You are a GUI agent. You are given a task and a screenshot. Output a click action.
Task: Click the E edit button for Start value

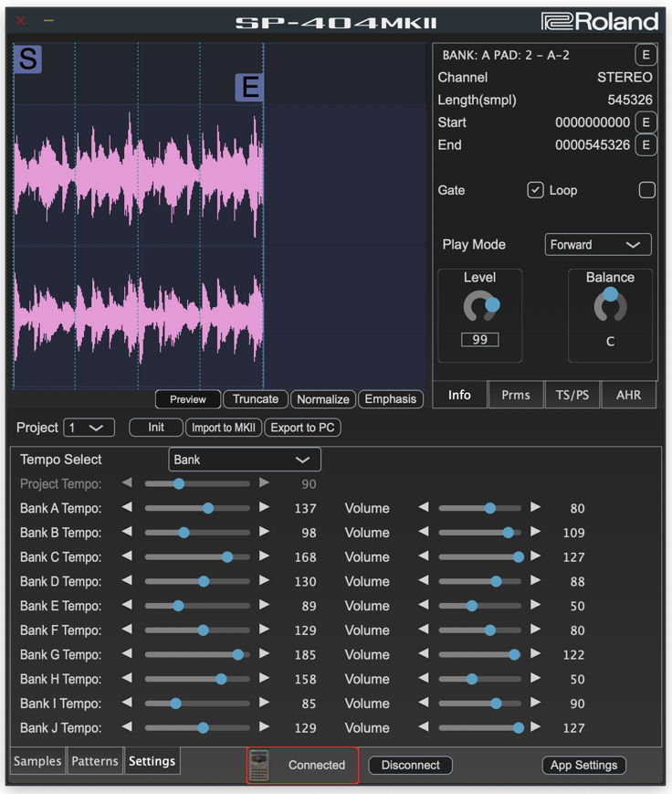click(x=646, y=122)
